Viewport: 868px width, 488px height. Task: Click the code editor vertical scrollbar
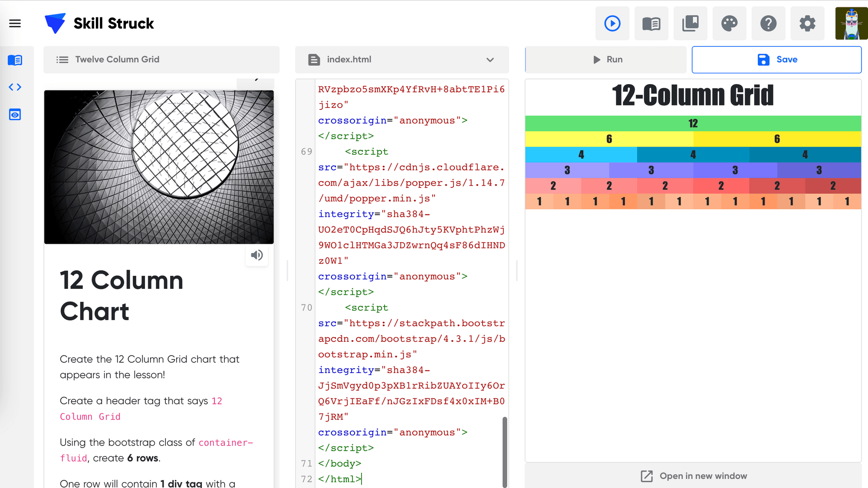[504, 451]
